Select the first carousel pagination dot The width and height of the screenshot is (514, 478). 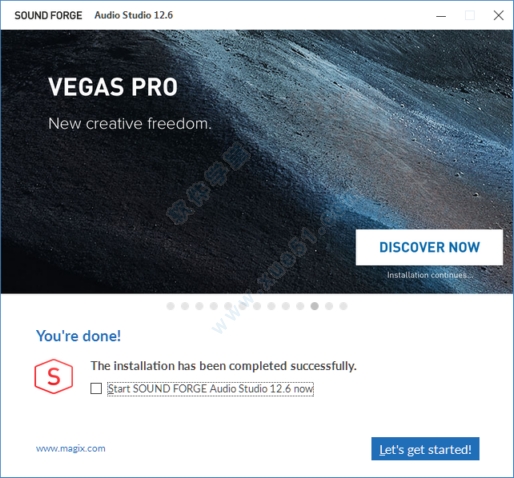pyautogui.click(x=171, y=306)
